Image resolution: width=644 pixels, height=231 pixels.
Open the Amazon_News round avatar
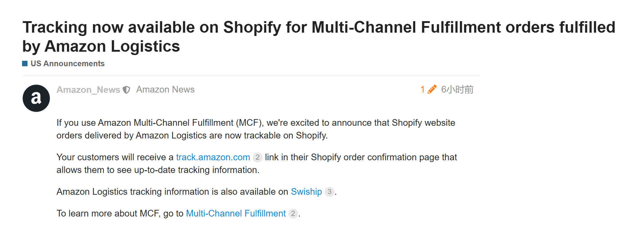[36, 98]
